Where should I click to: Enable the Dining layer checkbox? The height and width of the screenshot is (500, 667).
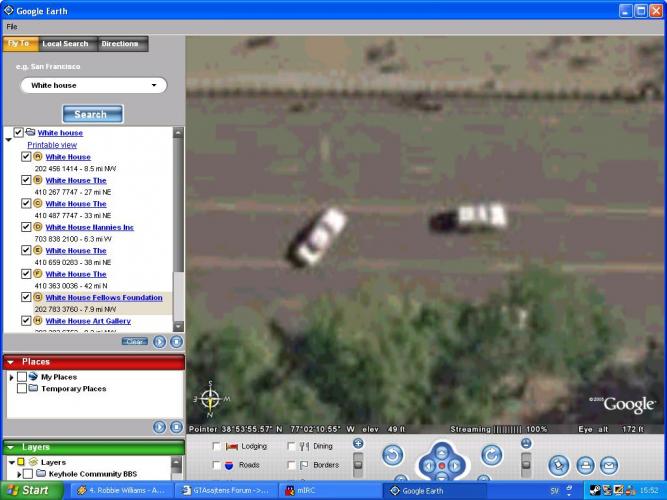(x=291, y=446)
